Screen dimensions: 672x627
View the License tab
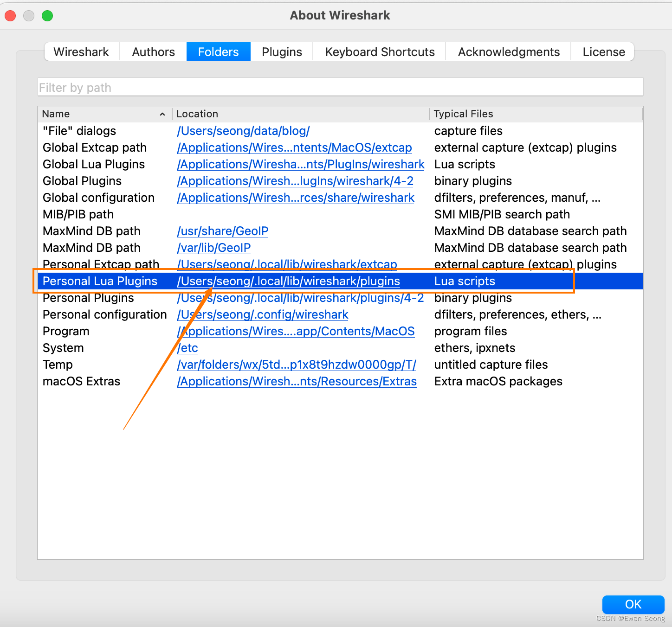click(x=603, y=52)
